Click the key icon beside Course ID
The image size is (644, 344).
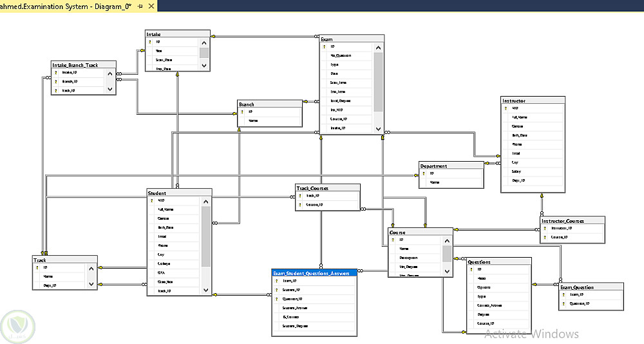click(x=393, y=240)
